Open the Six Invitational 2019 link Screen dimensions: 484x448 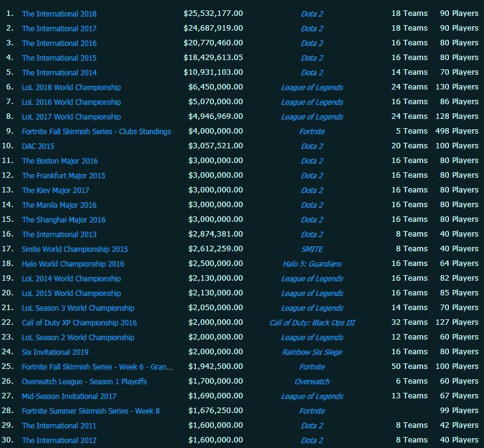55,352
